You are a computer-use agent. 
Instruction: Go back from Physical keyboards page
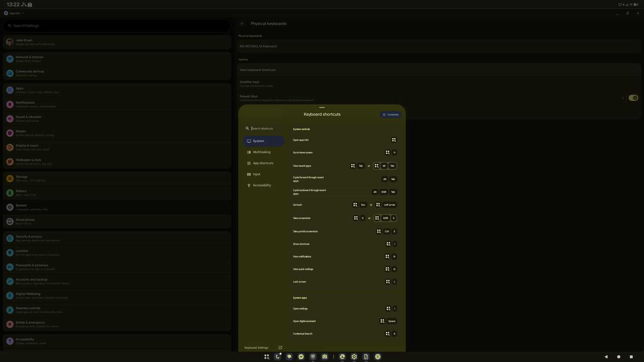[242, 24]
